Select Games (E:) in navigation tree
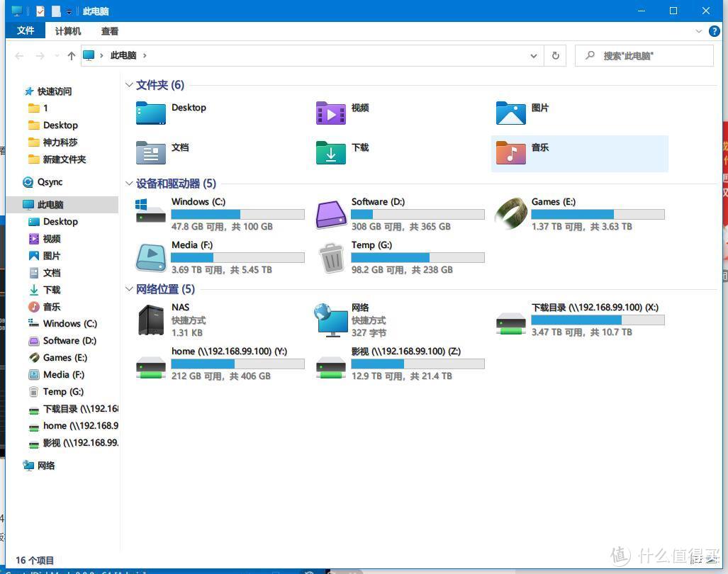This screenshot has width=728, height=574. tap(65, 358)
